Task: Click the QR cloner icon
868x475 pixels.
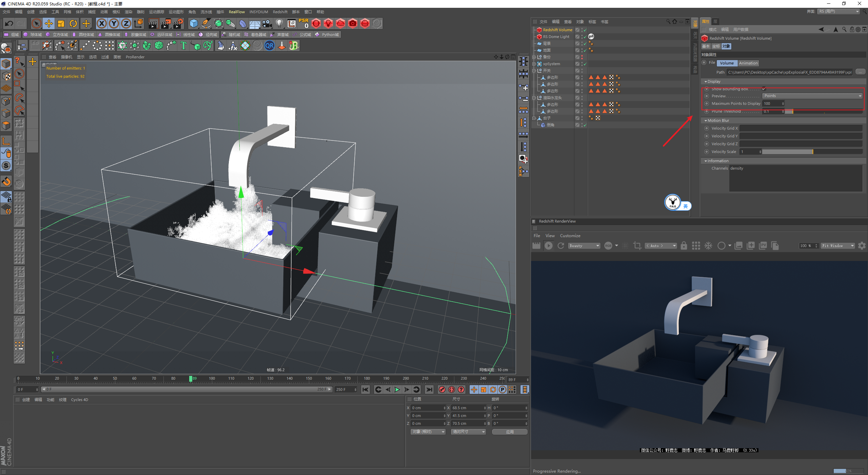Action: (270, 45)
